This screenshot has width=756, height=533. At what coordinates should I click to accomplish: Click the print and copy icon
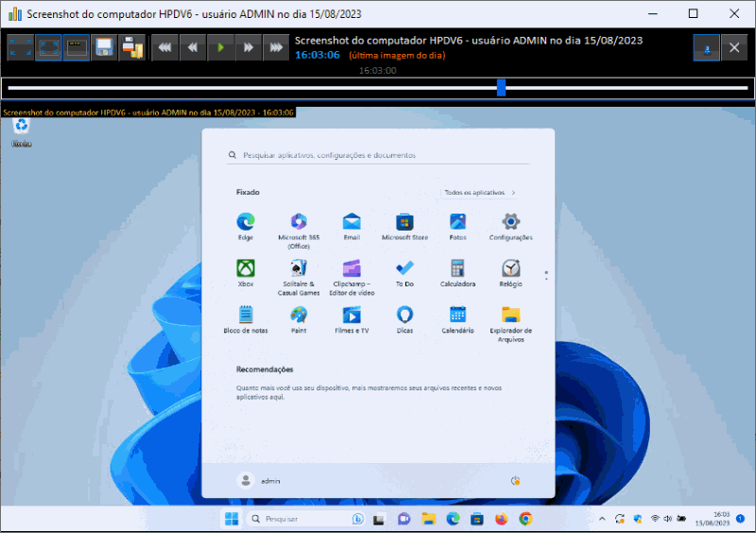click(132, 47)
